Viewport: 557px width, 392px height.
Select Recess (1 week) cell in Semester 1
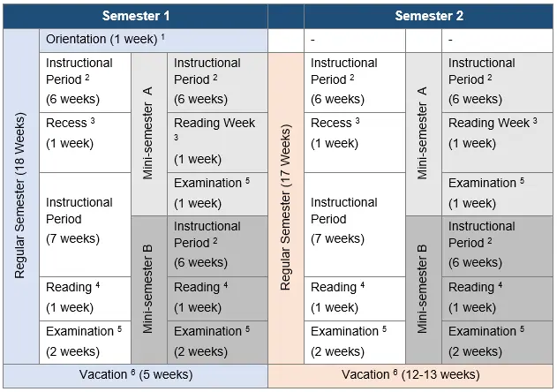tap(85, 132)
